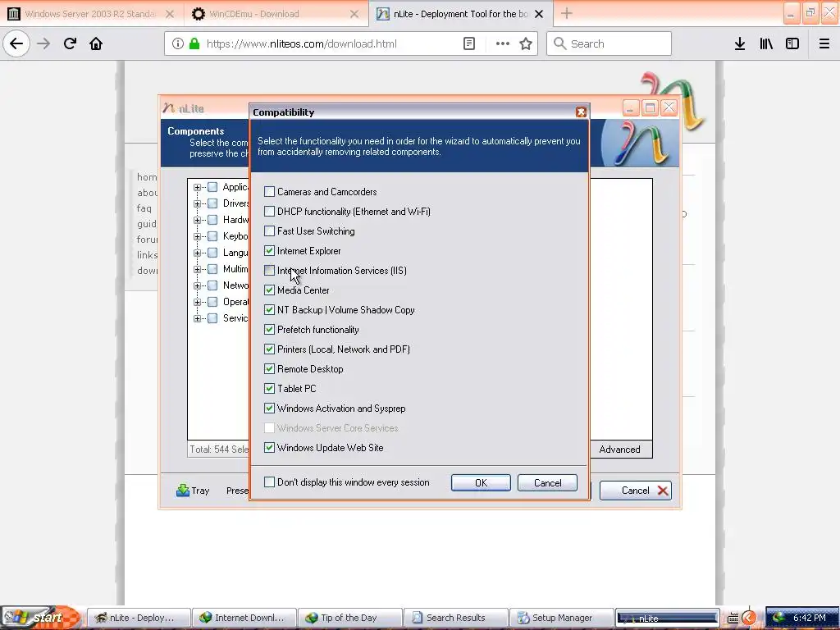Click nLite window Cancel button with red X
This screenshot has height=630, width=840.
[x=636, y=491]
